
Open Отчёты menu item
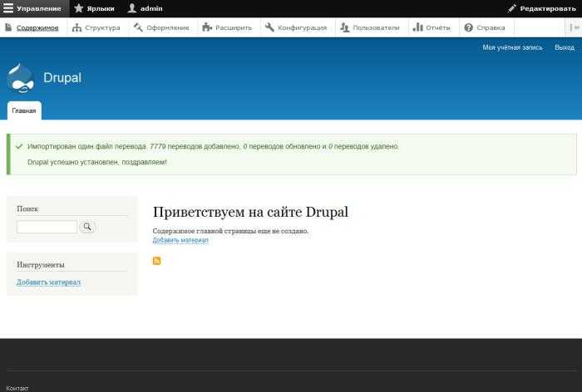(438, 27)
